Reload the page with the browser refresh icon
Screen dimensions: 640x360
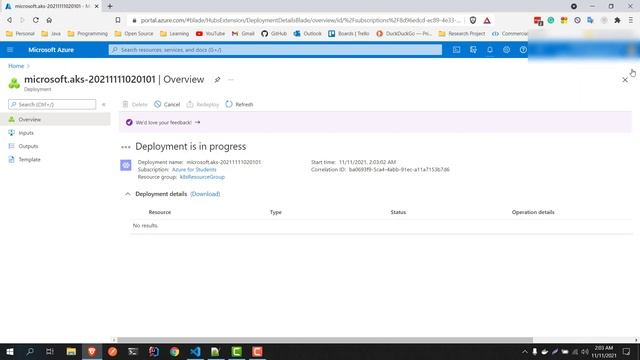click(36, 20)
